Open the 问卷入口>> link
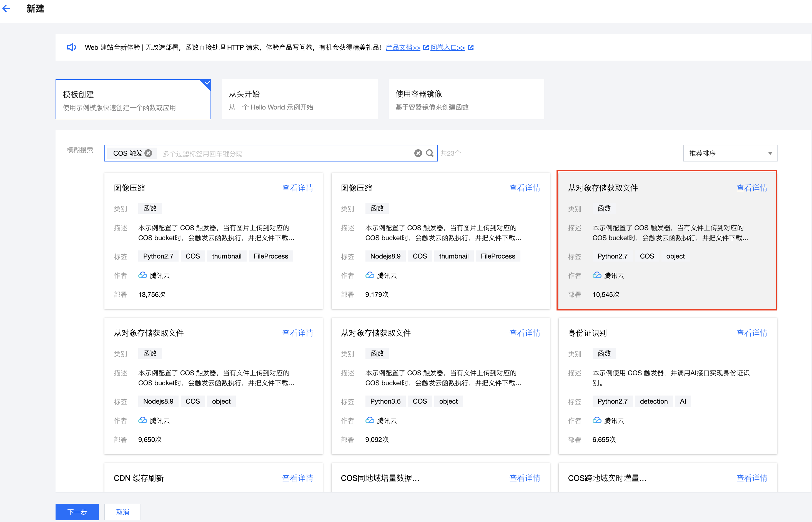This screenshot has width=812, height=522. 448,48
